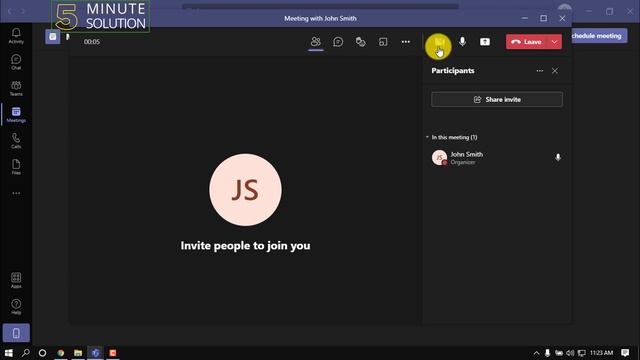The width and height of the screenshot is (640, 360).
Task: Open the red app on taskbar
Action: [x=113, y=353]
